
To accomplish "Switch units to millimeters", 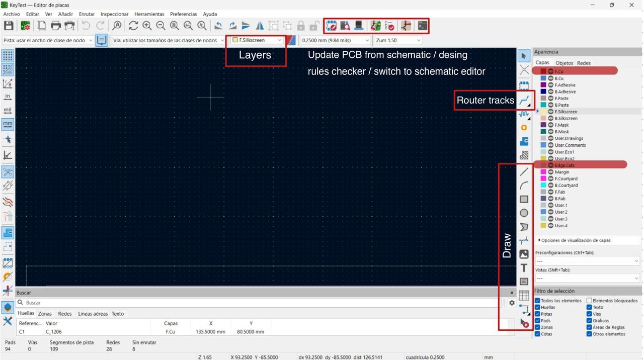I will pyautogui.click(x=8, y=124).
